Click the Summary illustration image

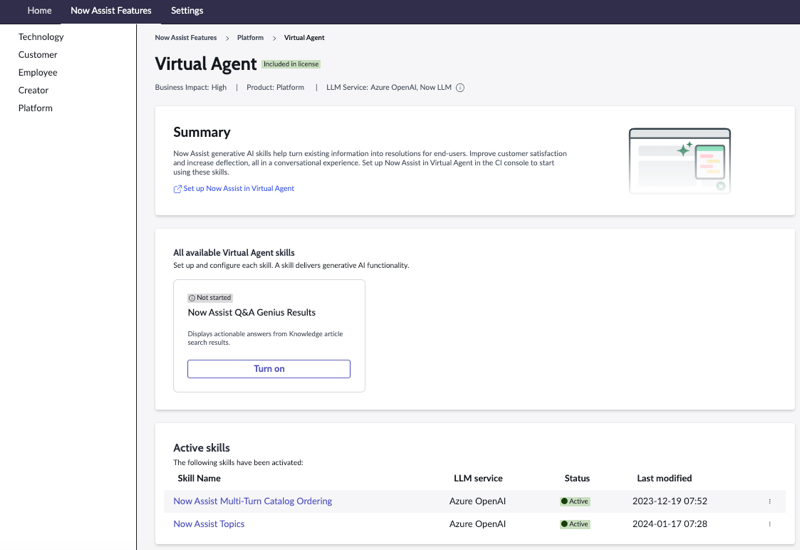point(680,161)
